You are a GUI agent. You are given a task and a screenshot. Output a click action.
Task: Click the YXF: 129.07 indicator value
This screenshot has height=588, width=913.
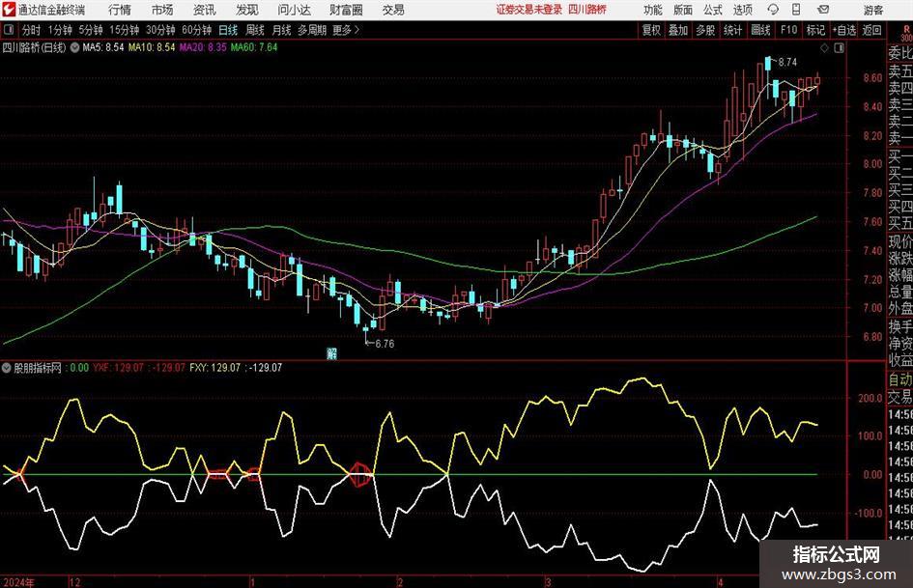(118, 368)
